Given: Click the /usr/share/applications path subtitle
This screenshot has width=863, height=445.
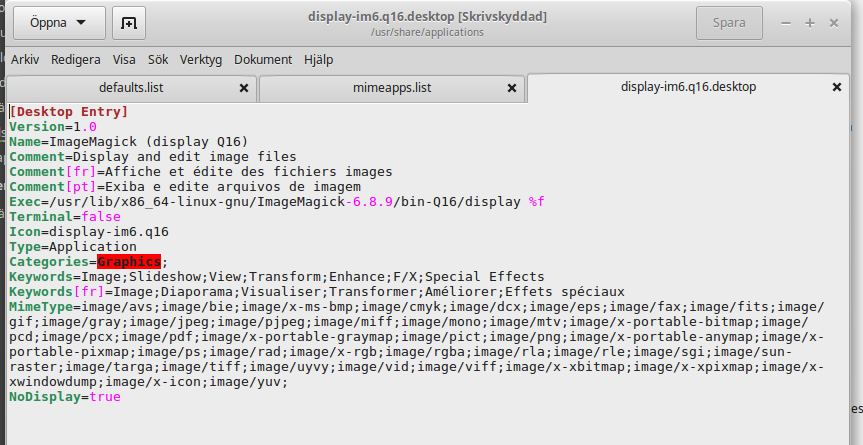Looking at the screenshot, I should tap(427, 32).
